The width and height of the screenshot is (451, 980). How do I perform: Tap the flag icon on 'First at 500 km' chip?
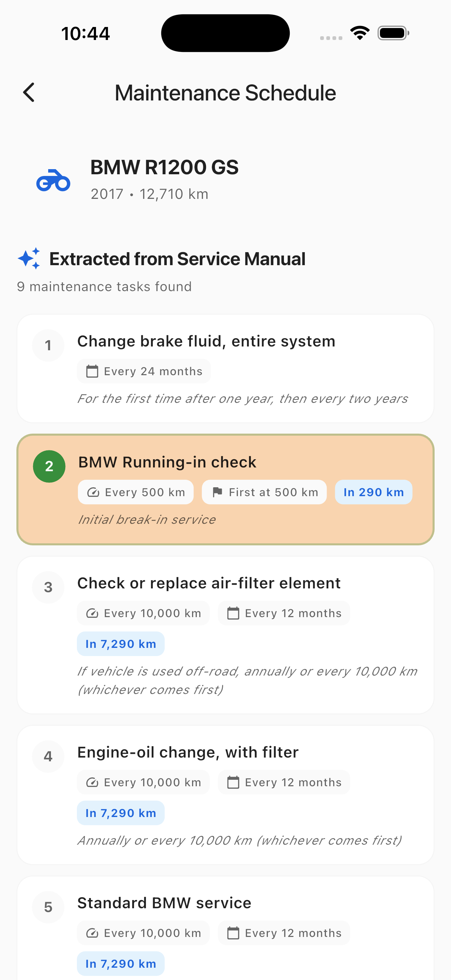217,492
